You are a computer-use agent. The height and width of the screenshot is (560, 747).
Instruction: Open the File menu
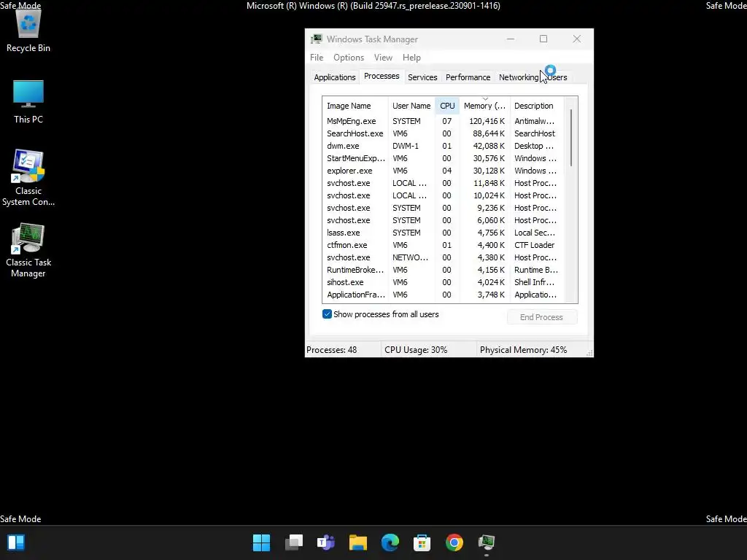point(317,58)
